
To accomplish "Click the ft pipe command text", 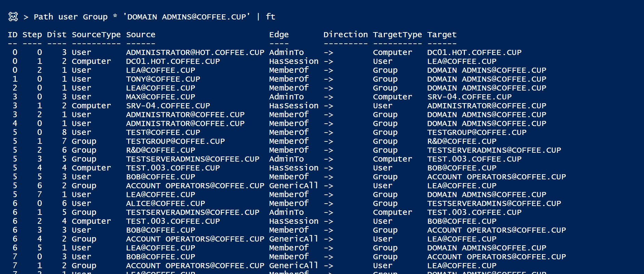I will tap(270, 17).
